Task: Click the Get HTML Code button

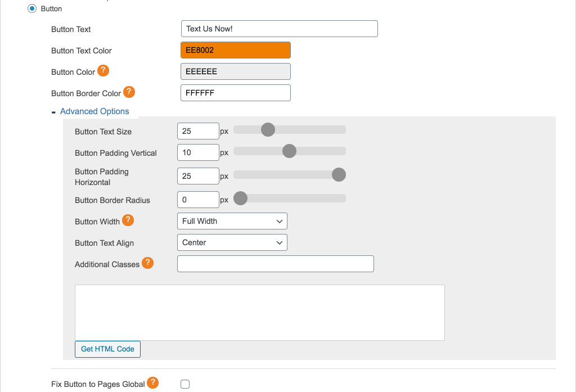Action: click(107, 349)
